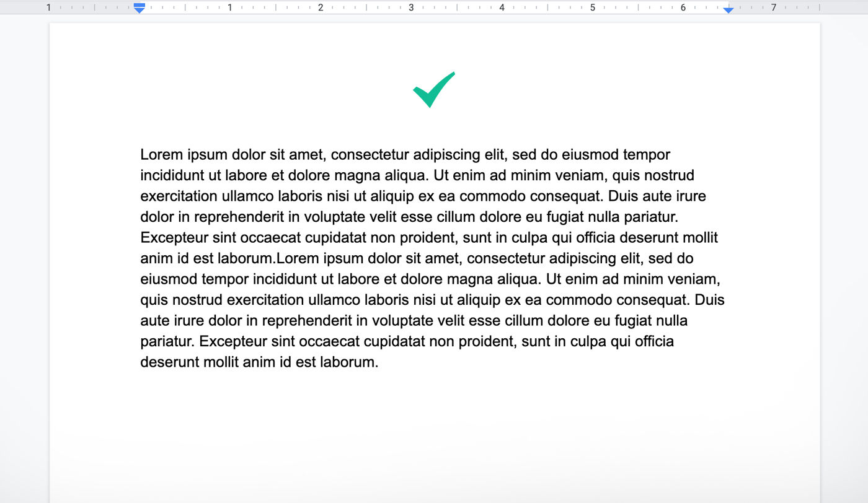
Task: Click the left indent marker on the ruler
Action: click(x=139, y=11)
